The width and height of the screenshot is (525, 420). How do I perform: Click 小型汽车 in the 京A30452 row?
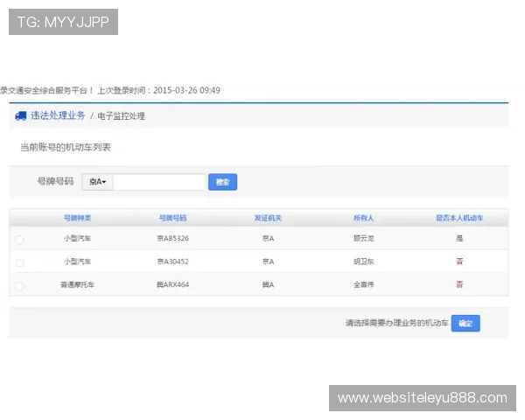pos(77,262)
